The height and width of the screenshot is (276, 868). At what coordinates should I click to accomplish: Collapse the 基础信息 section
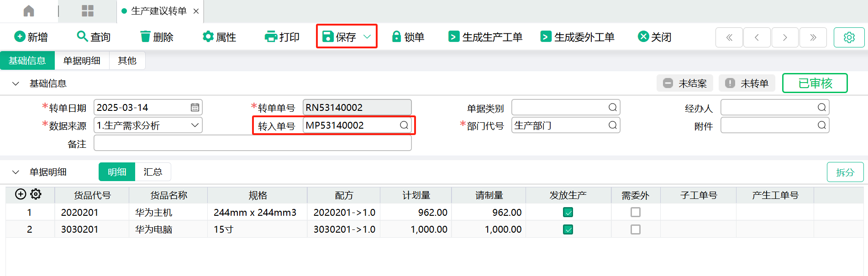click(x=16, y=84)
